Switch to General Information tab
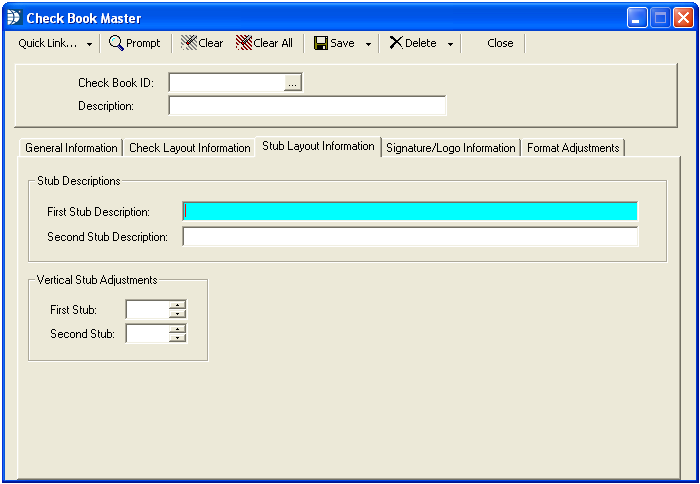Image resolution: width=700 pixels, height=484 pixels. (x=71, y=148)
